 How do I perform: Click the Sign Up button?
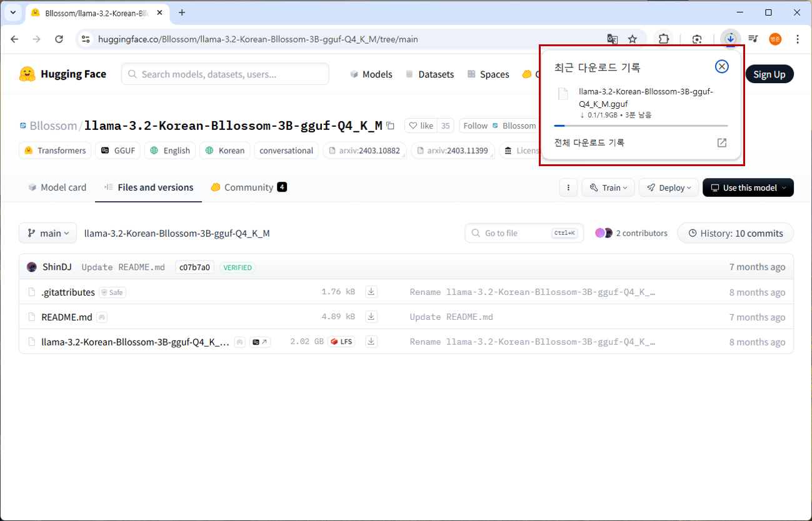(769, 74)
